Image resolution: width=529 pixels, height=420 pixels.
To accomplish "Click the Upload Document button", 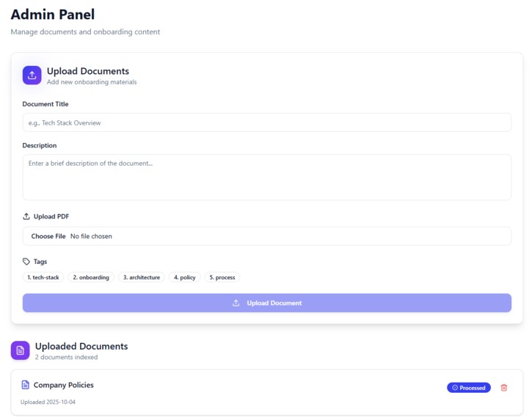I will [267, 303].
